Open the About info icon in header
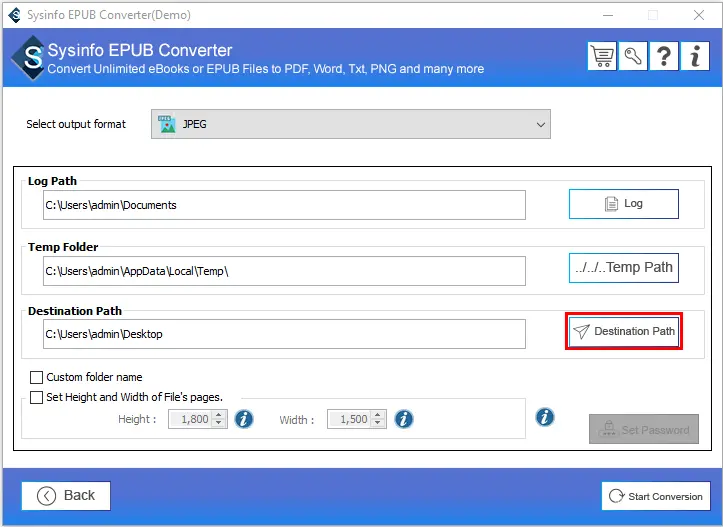Image resolution: width=723 pixels, height=527 pixels. click(695, 56)
